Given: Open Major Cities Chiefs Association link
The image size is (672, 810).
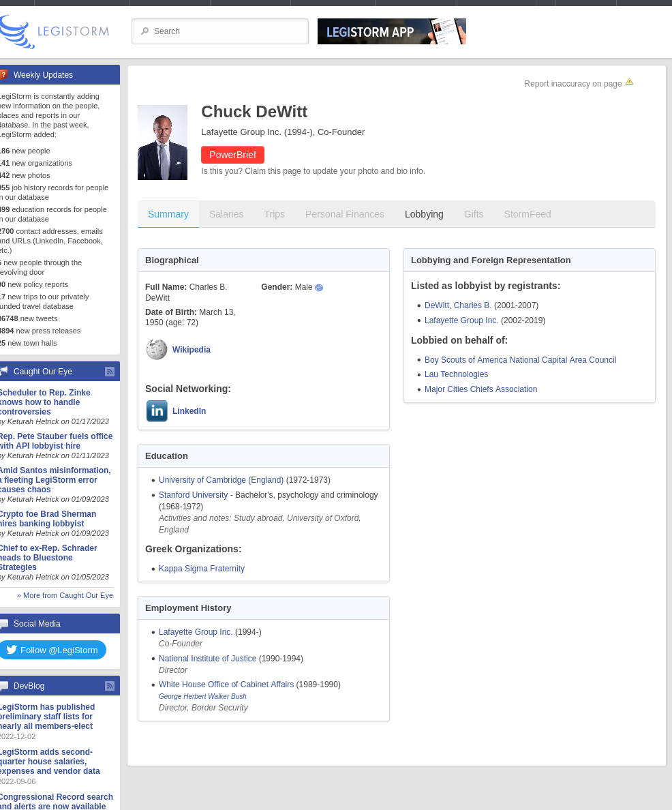Looking at the screenshot, I should coord(481,389).
